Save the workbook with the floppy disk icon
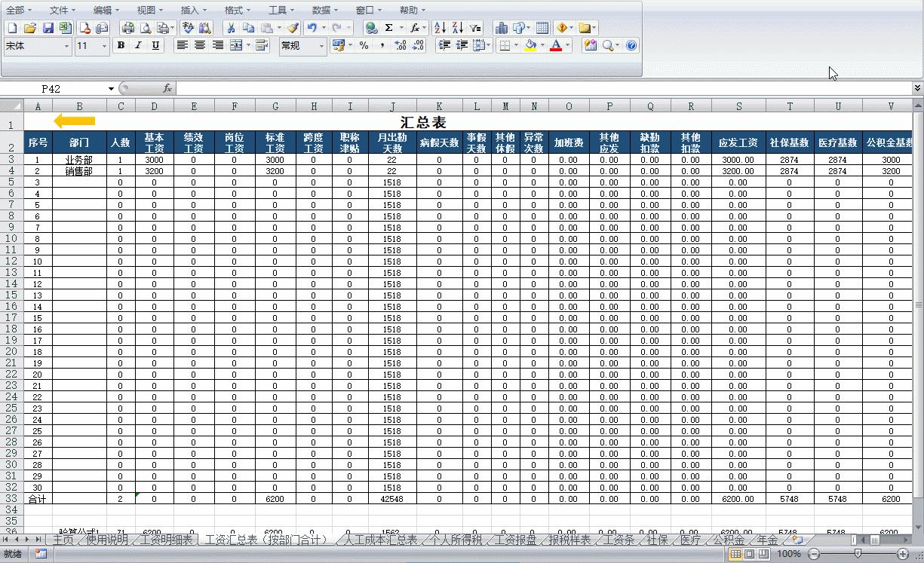This screenshot has width=924, height=563. tap(48, 28)
